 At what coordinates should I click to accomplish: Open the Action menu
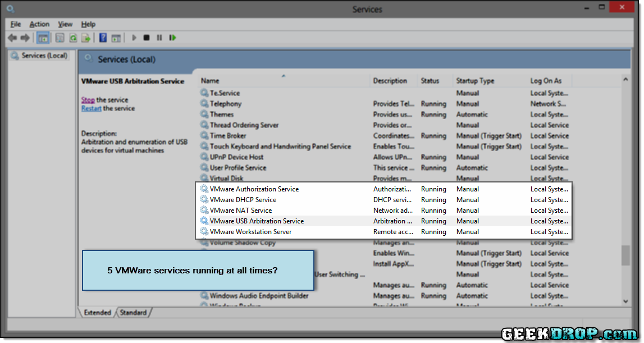(x=39, y=24)
